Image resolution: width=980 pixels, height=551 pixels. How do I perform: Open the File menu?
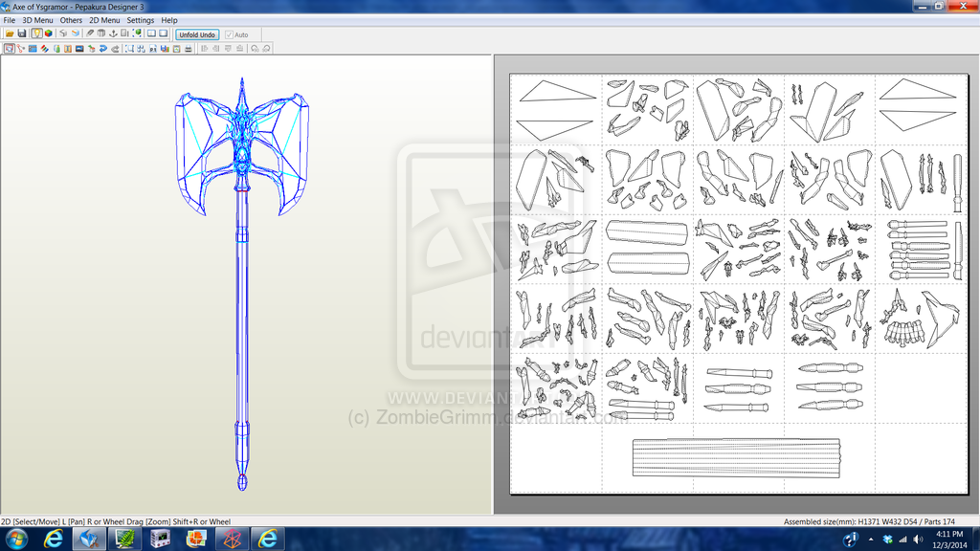point(10,20)
